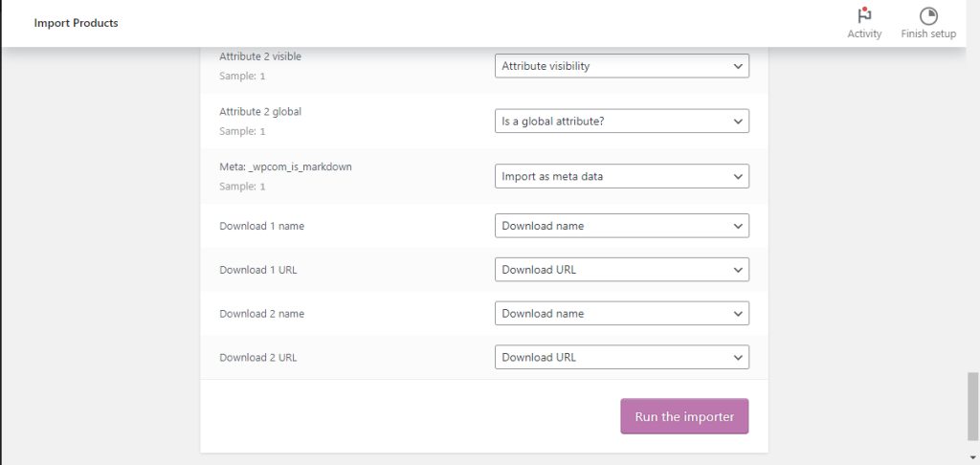Viewport: 980px width, 465px height.
Task: Open the Download 1 name mapping dropdown
Action: (x=622, y=226)
